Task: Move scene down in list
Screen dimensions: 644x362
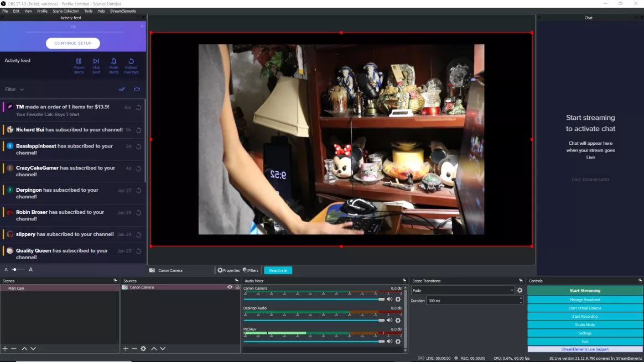Action: (x=33, y=348)
